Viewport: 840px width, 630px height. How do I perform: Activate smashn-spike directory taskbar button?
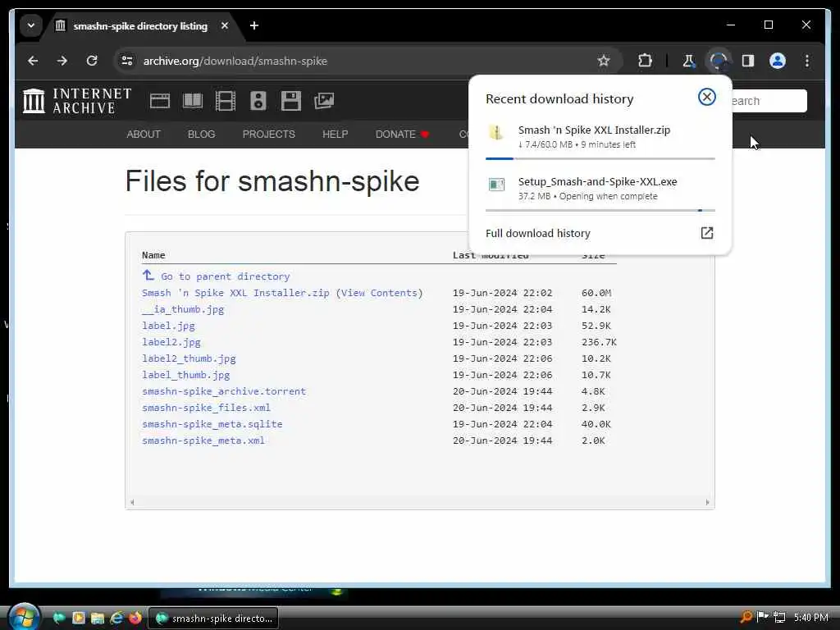pyautogui.click(x=213, y=619)
